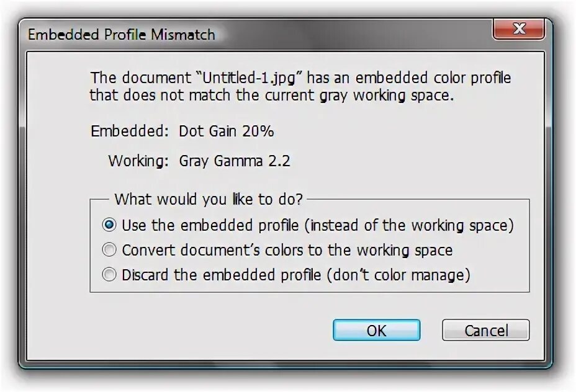576x392 pixels.
Task: Click the 'Gray Gamma 2.2' profile value
Action: [x=235, y=161]
